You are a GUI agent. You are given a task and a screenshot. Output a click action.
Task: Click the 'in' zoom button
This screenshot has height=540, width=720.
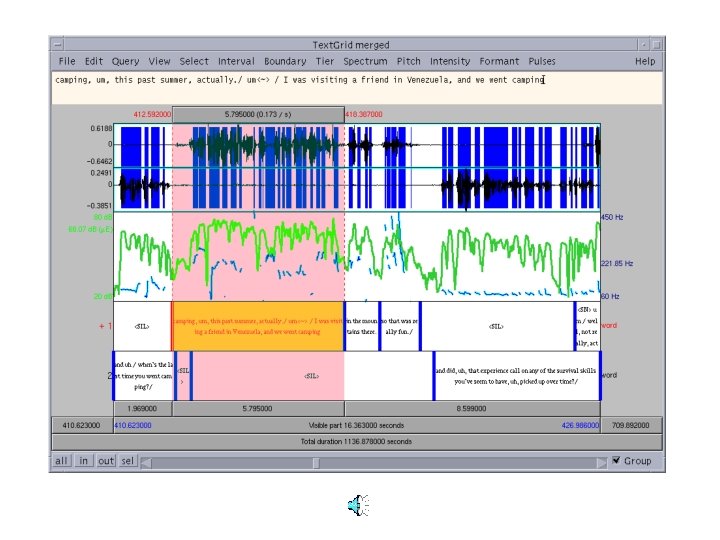pyautogui.click(x=84, y=461)
